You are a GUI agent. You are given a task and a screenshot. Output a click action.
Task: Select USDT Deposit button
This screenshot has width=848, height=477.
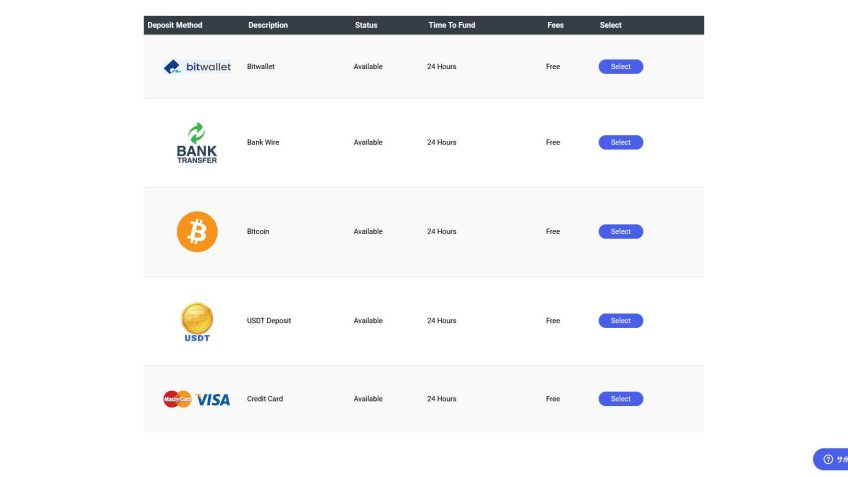pos(620,320)
